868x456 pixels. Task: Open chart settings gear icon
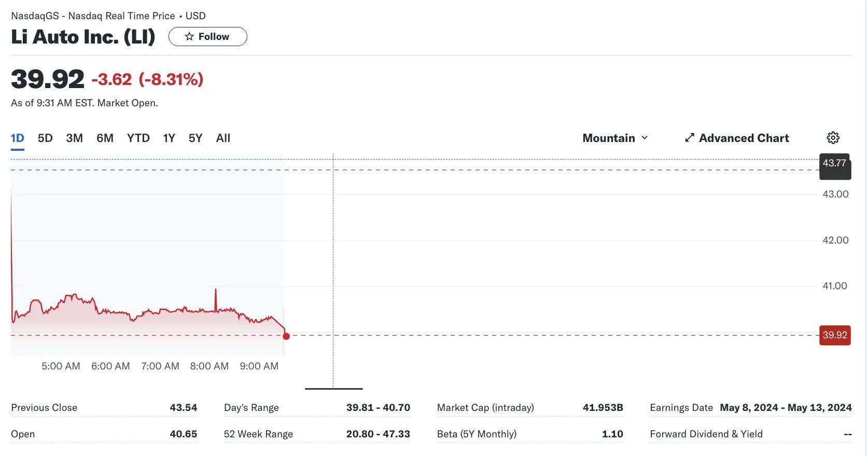[833, 138]
